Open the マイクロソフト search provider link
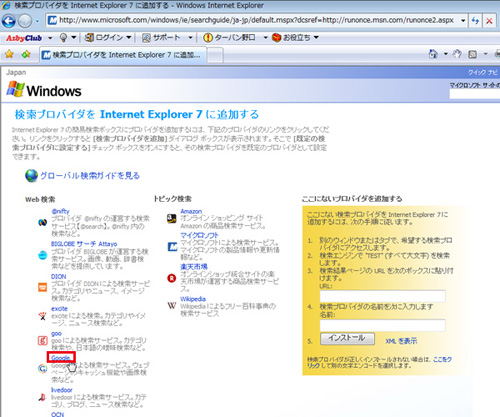 199,235
